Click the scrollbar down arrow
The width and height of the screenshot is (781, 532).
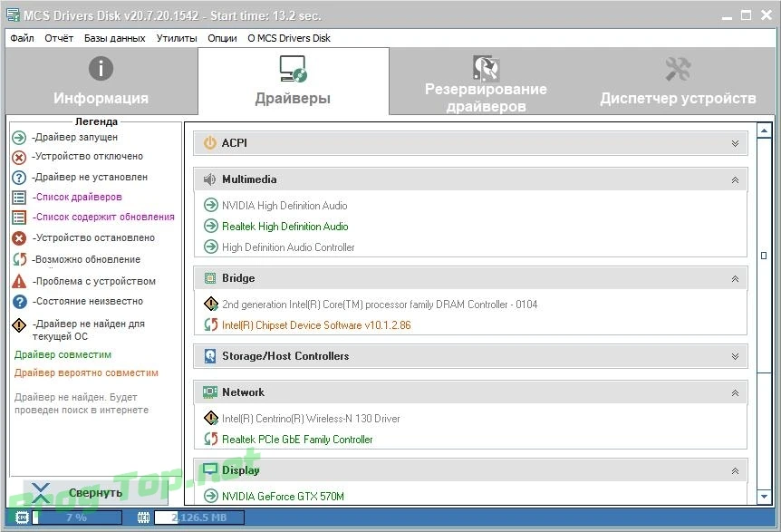pos(764,497)
